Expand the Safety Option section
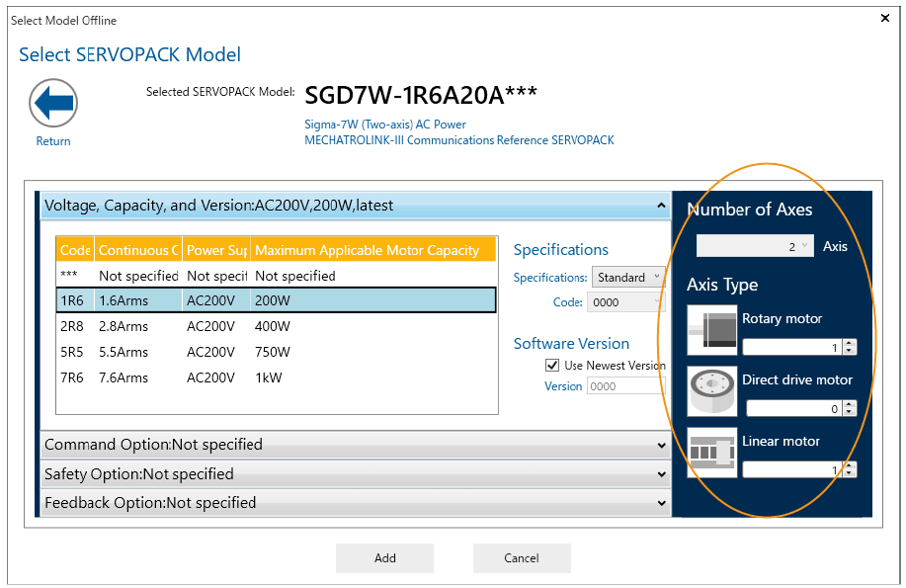906x588 pixels. (x=356, y=474)
